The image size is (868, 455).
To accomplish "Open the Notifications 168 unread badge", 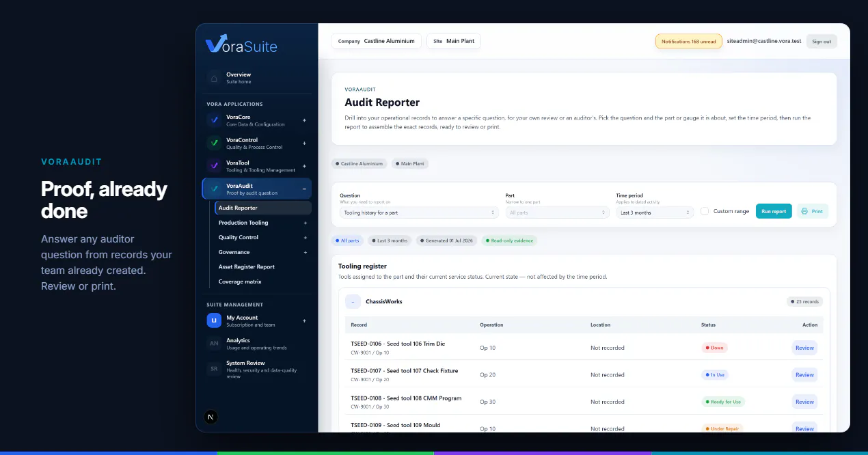I will click(x=689, y=42).
